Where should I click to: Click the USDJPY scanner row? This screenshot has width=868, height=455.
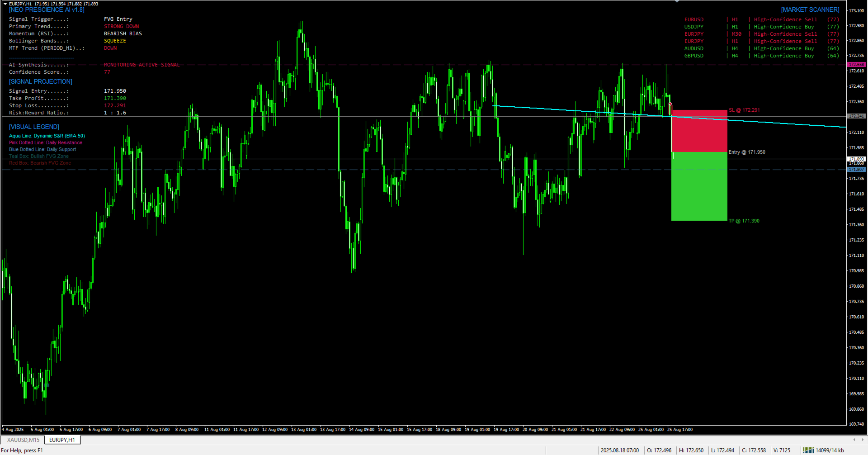point(761,27)
